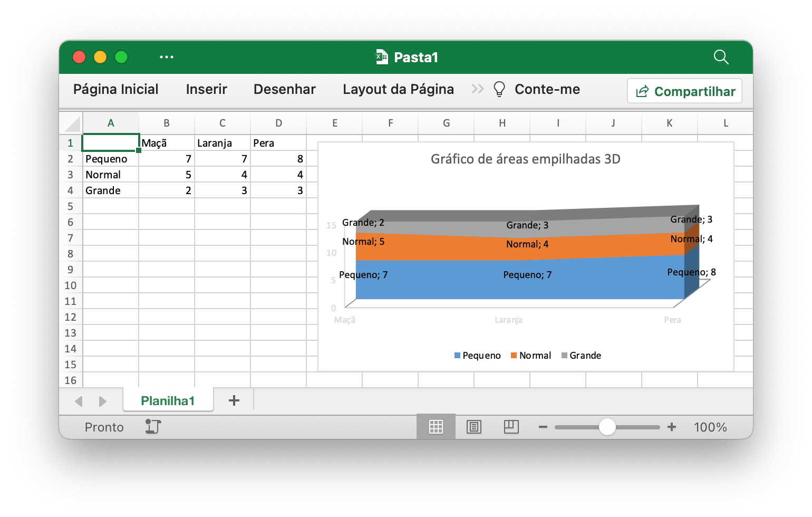The image size is (812, 517).
Task: Click the Normal cell in column A
Action: pyautogui.click(x=111, y=175)
